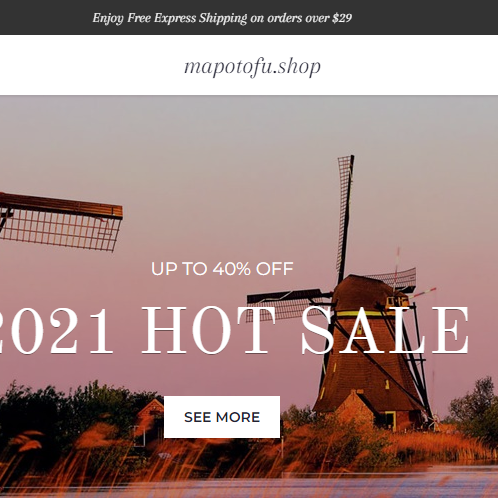Click the upright windmill sail pointing skyward
The height and width of the screenshot is (498, 498).
[345, 217]
